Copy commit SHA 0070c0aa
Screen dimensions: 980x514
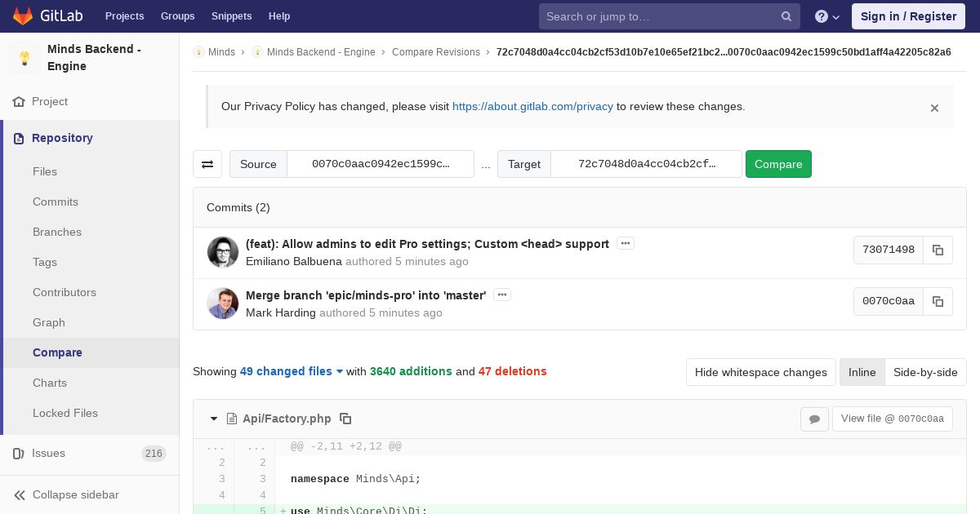[938, 302]
